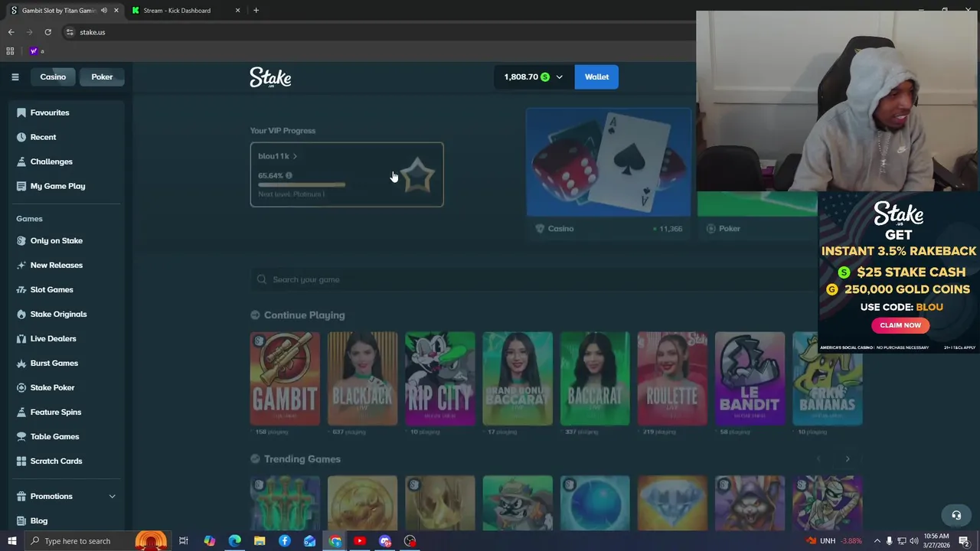This screenshot has width=980, height=551.
Task: Open the live support headset button
Action: coord(956,515)
